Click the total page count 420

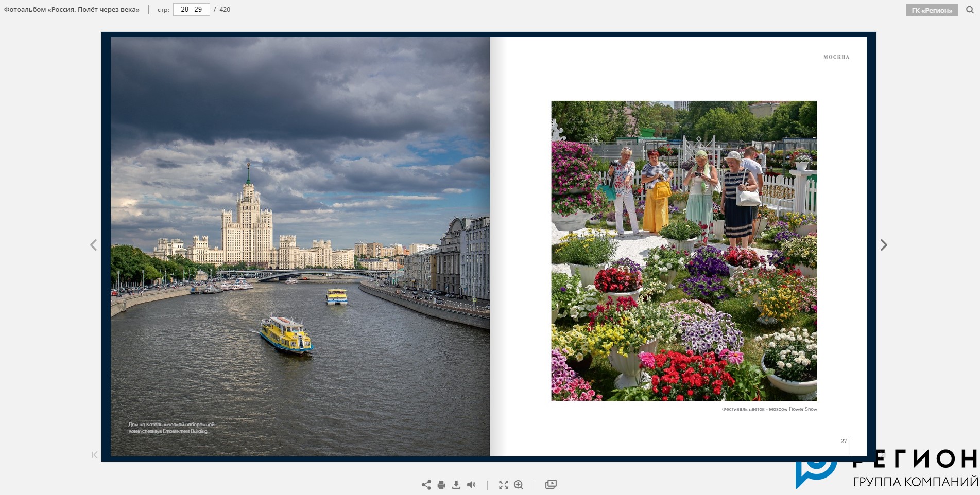[x=225, y=10]
